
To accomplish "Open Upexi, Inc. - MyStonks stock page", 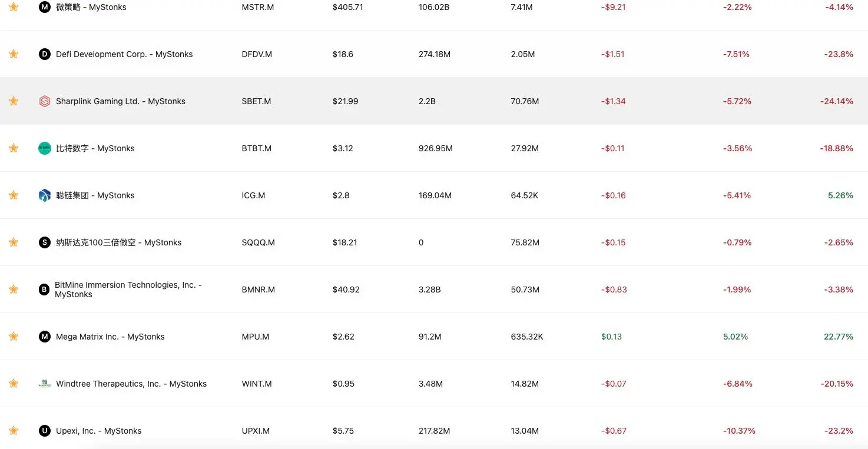I will click(99, 431).
